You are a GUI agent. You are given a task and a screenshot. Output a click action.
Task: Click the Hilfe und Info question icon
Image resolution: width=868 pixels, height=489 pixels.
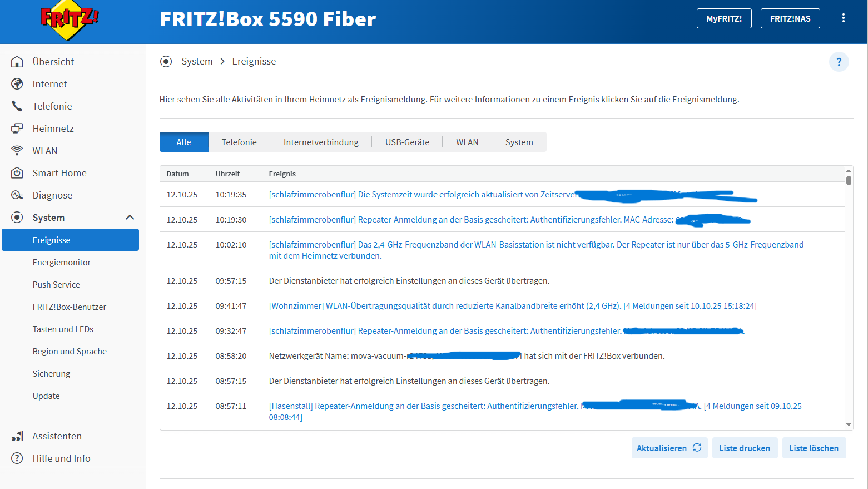click(x=17, y=458)
